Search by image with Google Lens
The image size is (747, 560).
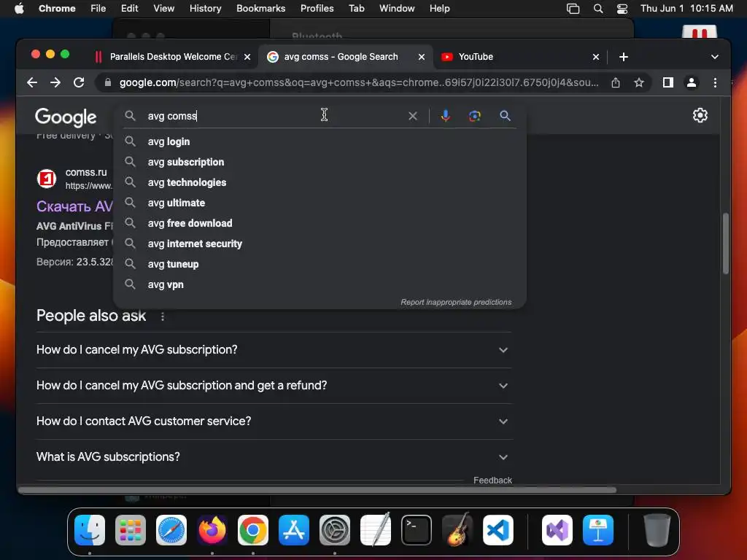click(474, 116)
